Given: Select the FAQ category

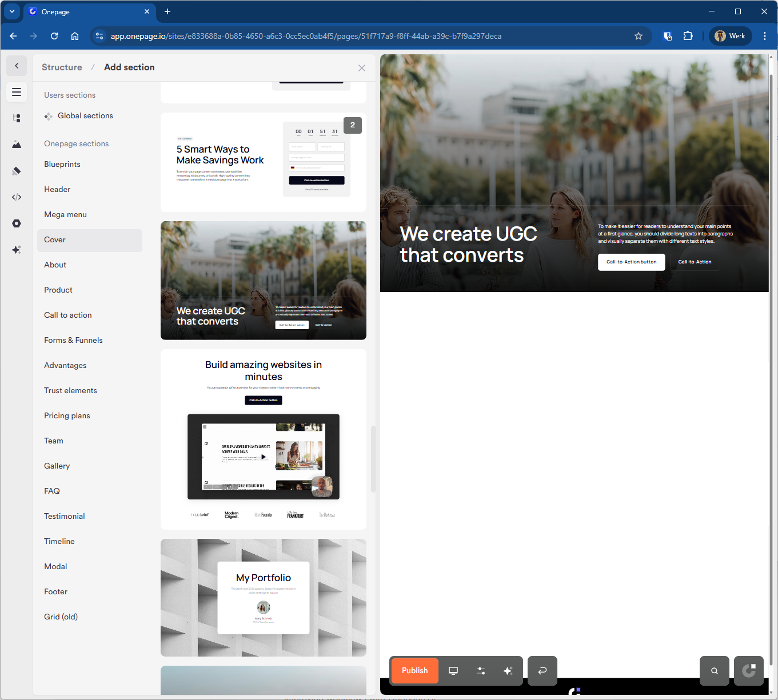Looking at the screenshot, I should [90, 491].
